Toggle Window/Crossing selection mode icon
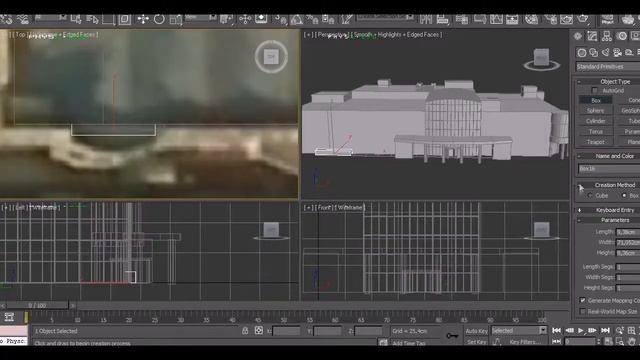 pos(124,19)
